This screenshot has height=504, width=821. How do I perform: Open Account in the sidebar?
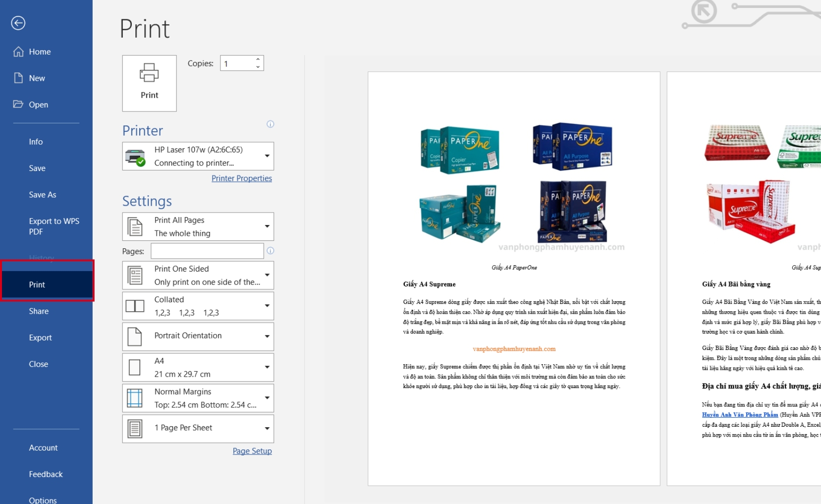46,448
